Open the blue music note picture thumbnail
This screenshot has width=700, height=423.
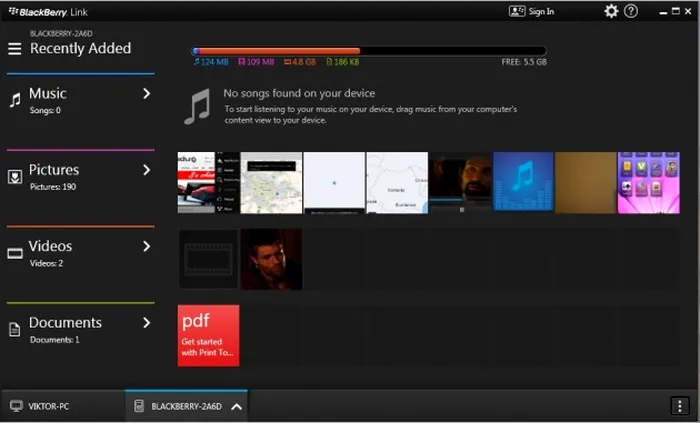[x=523, y=182]
